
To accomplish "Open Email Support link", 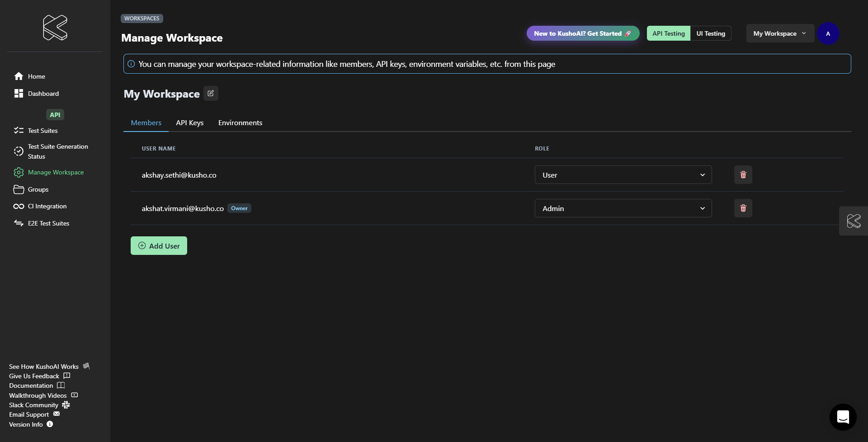I will [29, 414].
